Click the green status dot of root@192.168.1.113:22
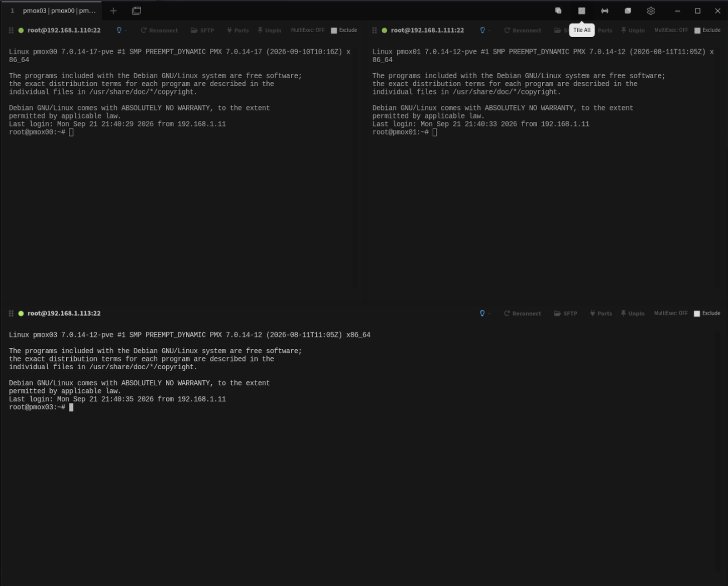This screenshot has width=728, height=586. click(21, 313)
